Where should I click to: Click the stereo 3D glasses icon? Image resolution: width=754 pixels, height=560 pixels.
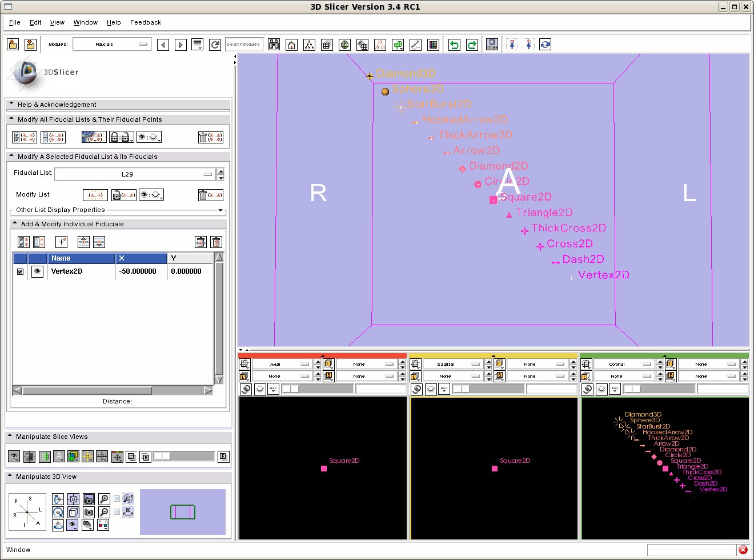pos(103,525)
